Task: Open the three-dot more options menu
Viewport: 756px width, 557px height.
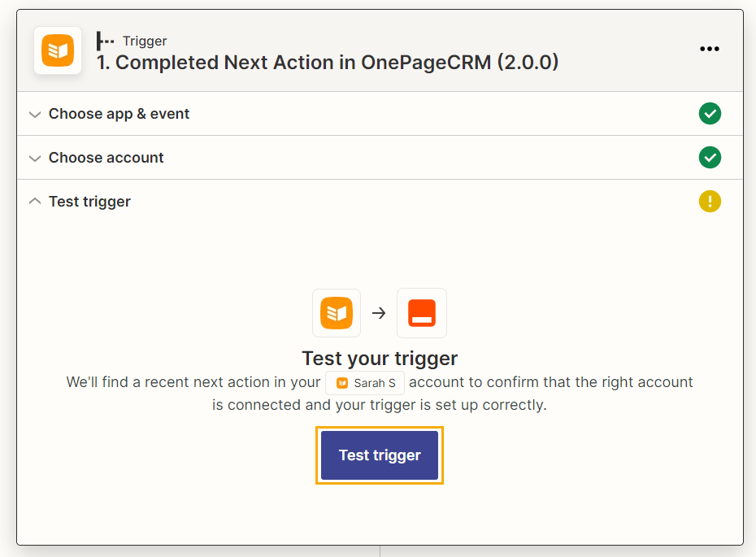Action: click(709, 49)
